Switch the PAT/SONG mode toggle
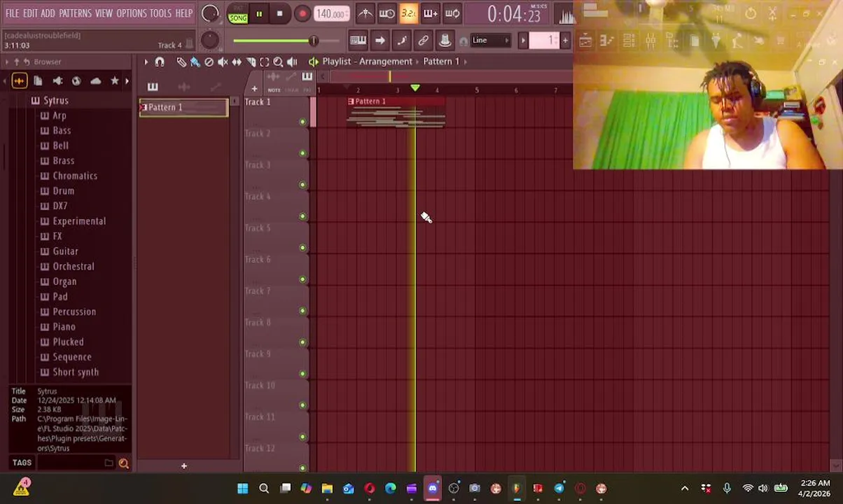The image size is (843, 504). (238, 13)
